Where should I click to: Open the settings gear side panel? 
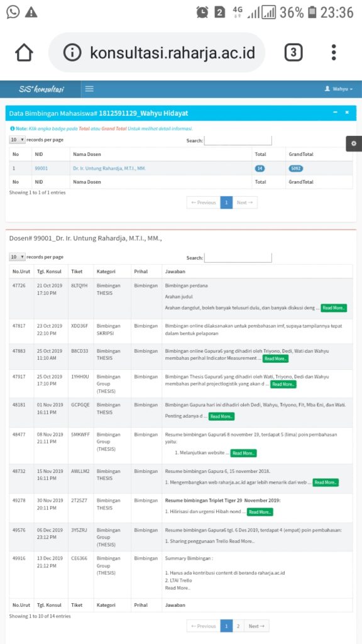point(354,144)
